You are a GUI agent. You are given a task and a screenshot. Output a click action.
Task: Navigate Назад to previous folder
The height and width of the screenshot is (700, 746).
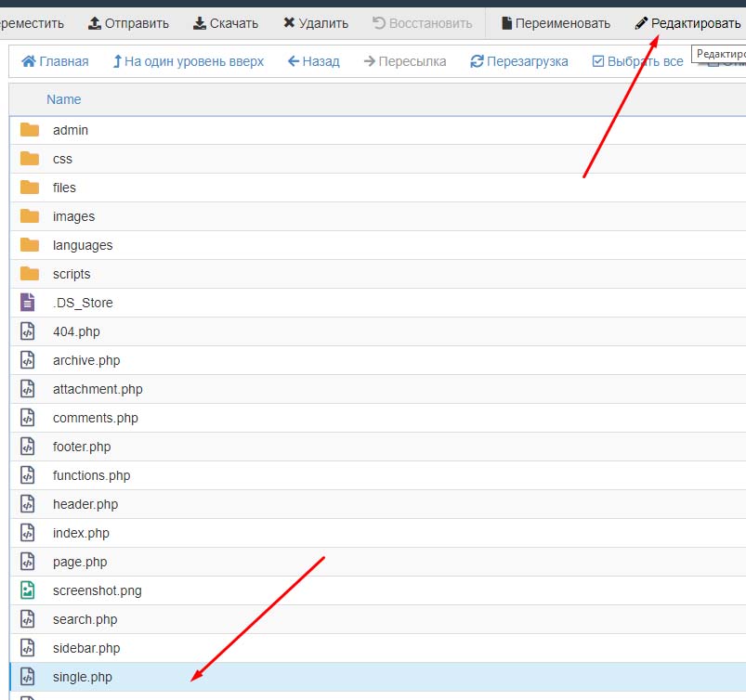(314, 61)
